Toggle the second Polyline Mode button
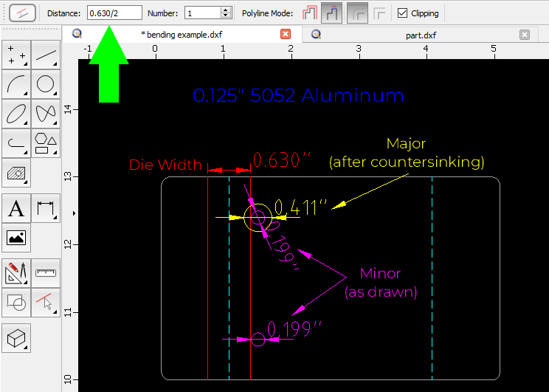Viewport: 549px width, 392px height. click(x=332, y=13)
